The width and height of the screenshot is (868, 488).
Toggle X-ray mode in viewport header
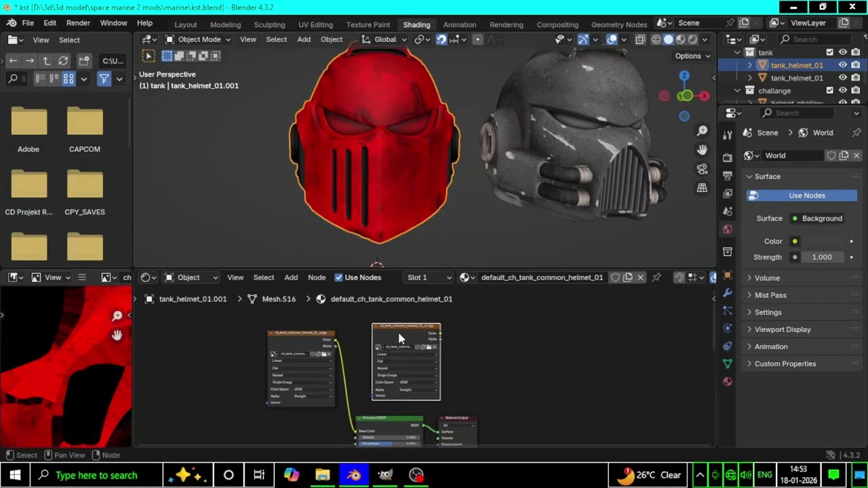click(639, 39)
